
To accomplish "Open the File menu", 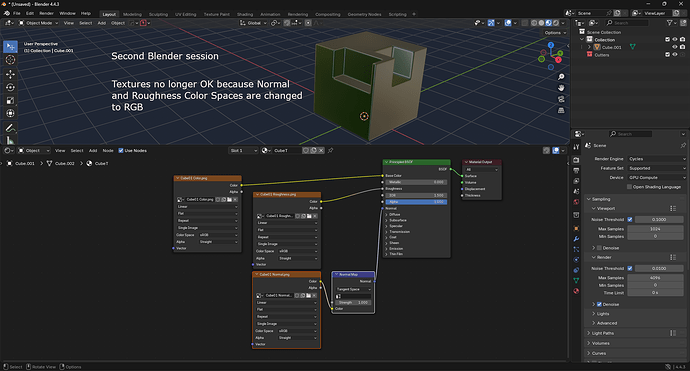I will (x=17, y=14).
